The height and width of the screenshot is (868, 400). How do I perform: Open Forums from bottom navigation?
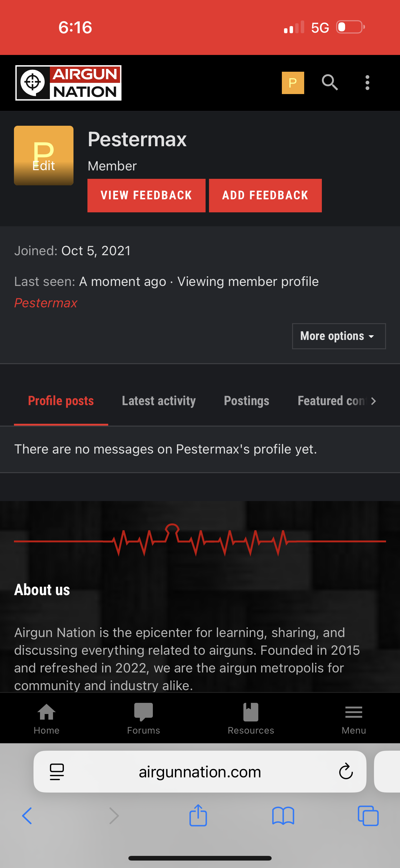[144, 719]
